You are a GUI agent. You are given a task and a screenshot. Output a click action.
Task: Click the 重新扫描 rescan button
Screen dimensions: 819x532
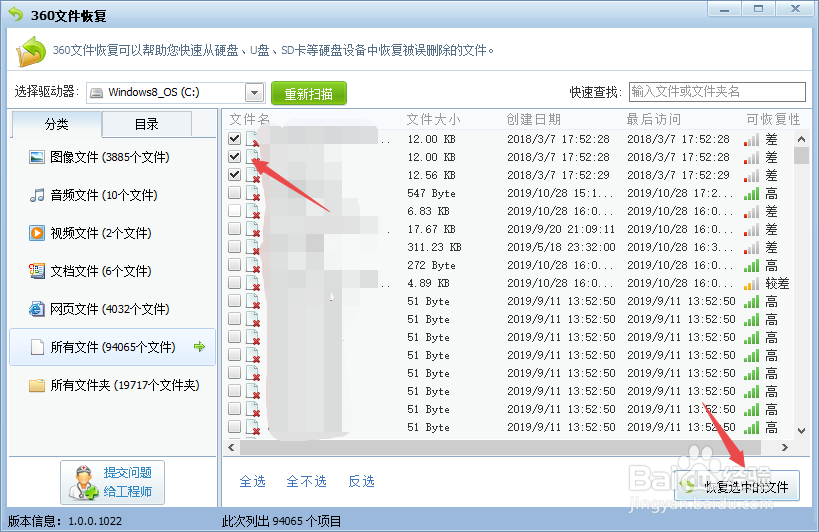[309, 93]
